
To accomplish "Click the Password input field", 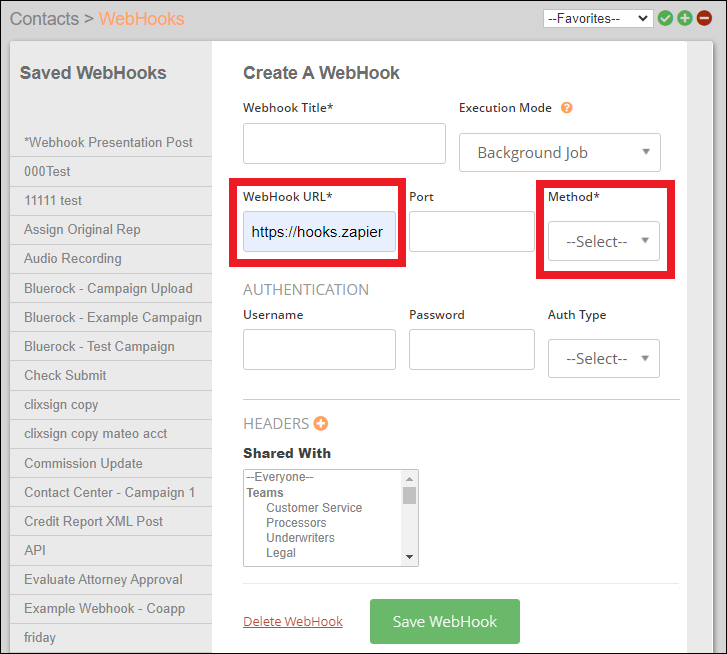I will (472, 349).
